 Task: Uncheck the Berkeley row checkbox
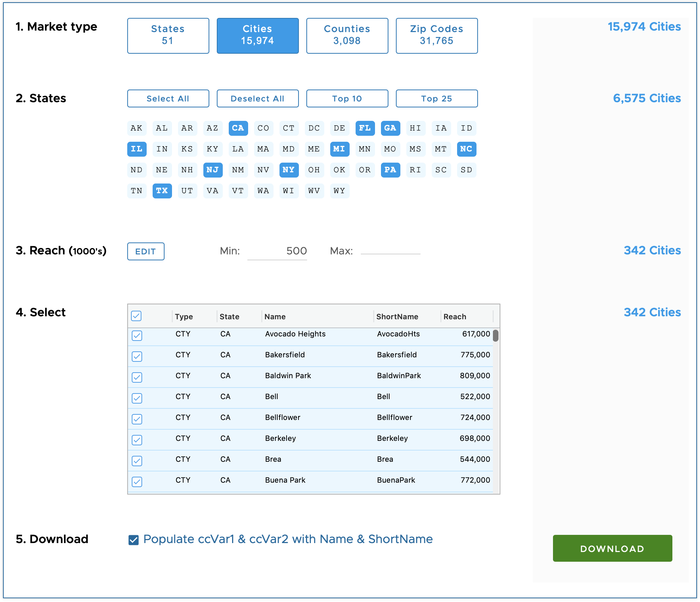tap(137, 440)
